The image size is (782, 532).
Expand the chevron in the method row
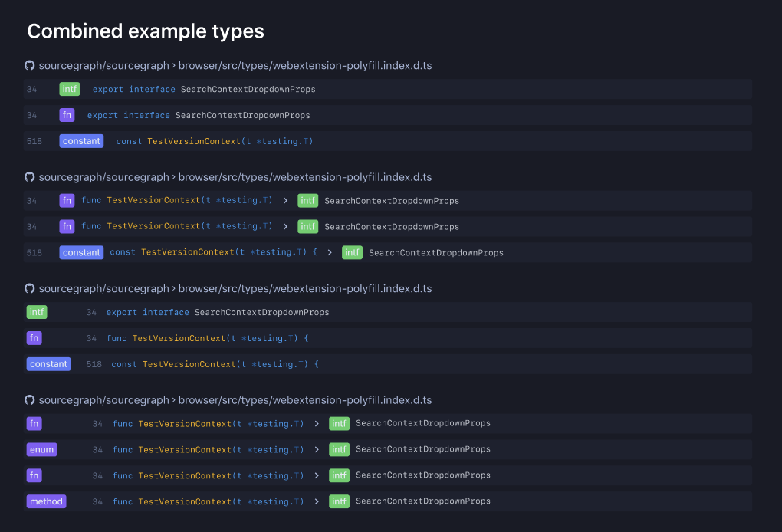(317, 501)
